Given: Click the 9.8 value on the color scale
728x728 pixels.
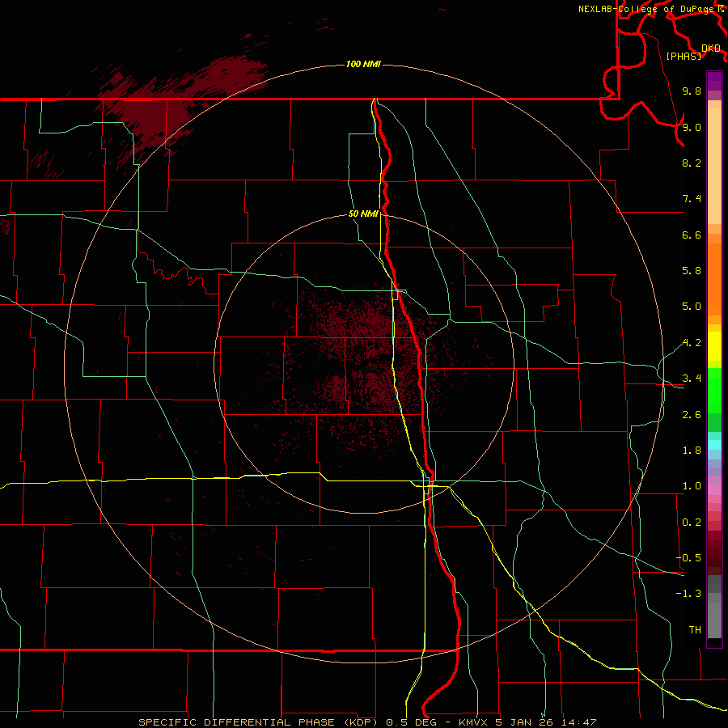Looking at the screenshot, I should (x=692, y=91).
